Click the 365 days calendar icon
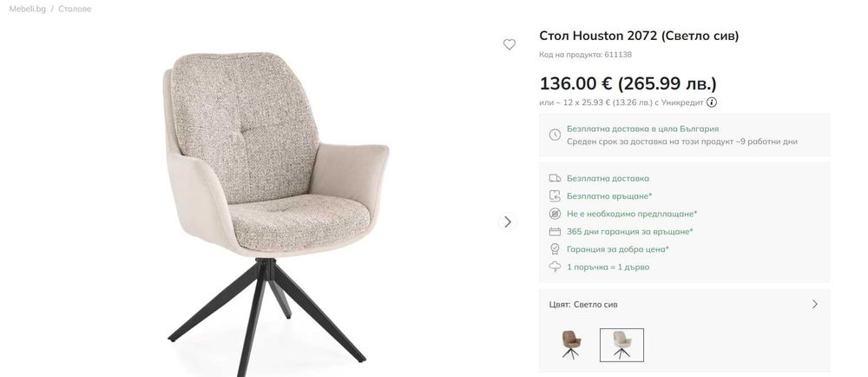This screenshot has width=868, height=377. click(x=555, y=231)
